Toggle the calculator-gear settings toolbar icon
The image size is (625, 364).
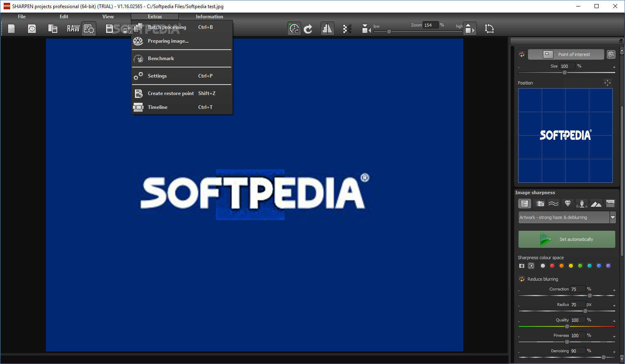pos(89,28)
